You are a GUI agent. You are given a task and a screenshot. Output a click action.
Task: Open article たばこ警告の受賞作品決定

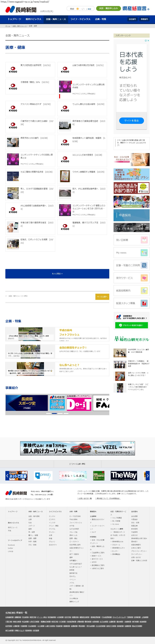(x=30, y=176)
